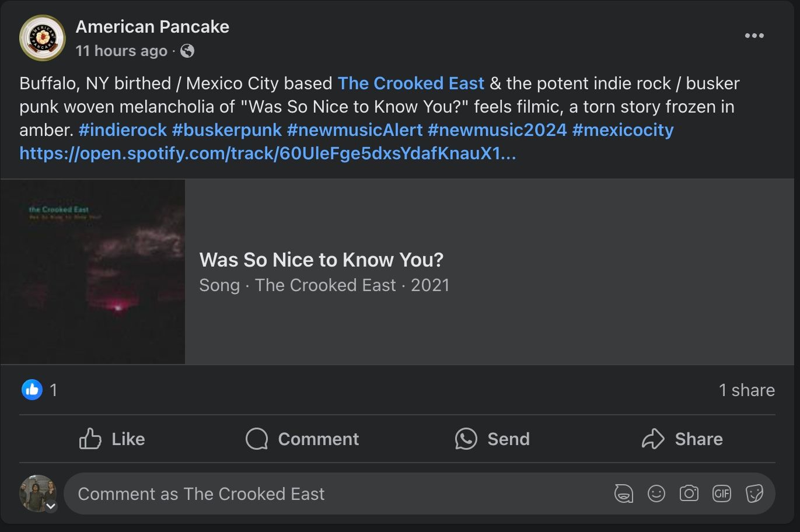The width and height of the screenshot is (800, 532).
Task: Open the GIF picker in comment box
Action: click(x=722, y=494)
